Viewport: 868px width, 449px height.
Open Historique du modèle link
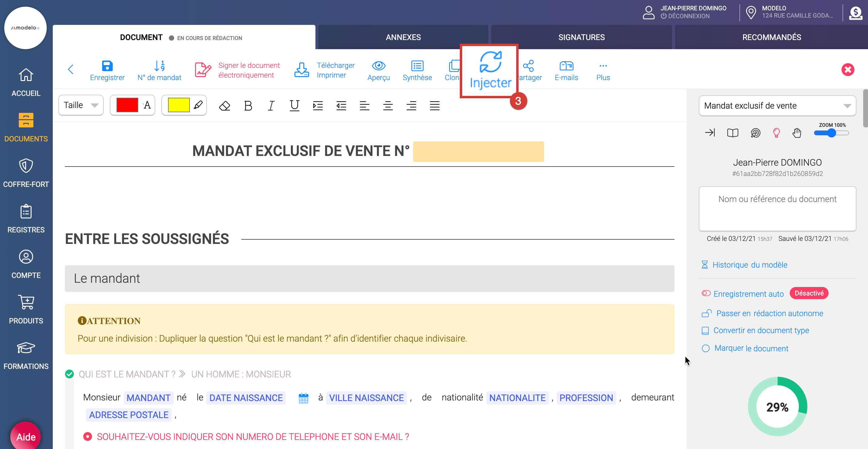[749, 265]
